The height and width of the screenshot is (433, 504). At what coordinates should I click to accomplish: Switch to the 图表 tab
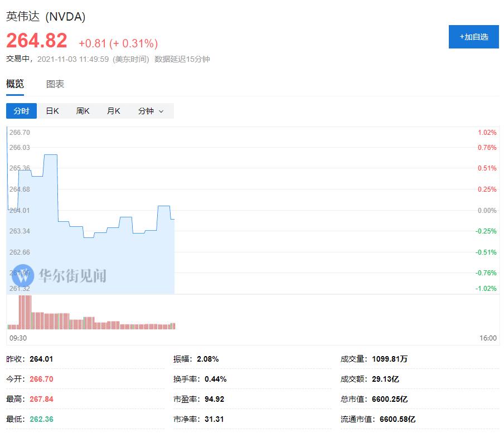click(x=55, y=84)
